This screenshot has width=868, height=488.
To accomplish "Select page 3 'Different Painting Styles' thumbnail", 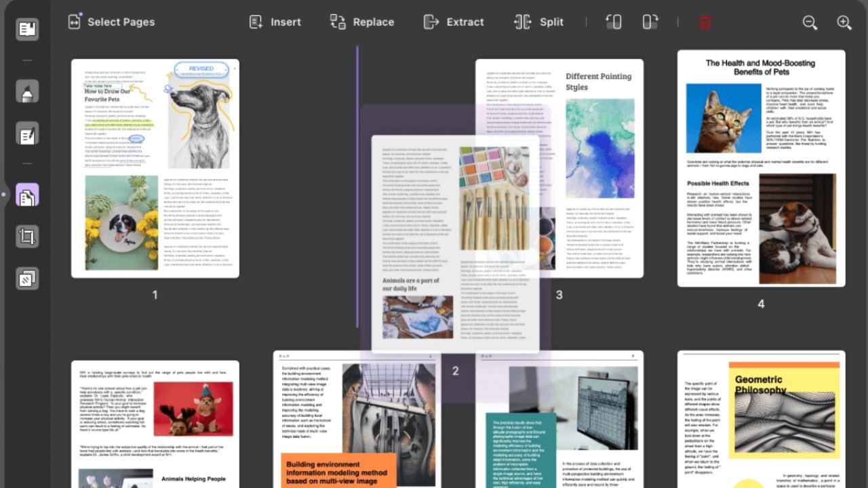I will coord(597,169).
